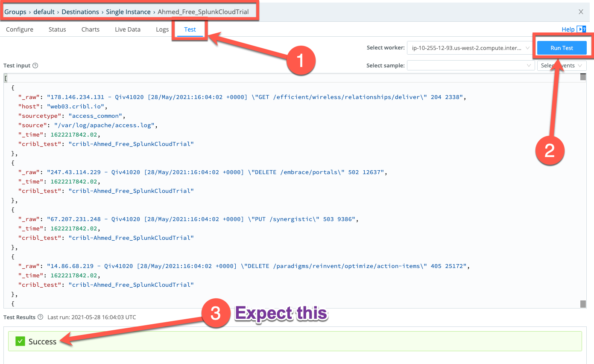Open the Live Data tab

point(127,29)
